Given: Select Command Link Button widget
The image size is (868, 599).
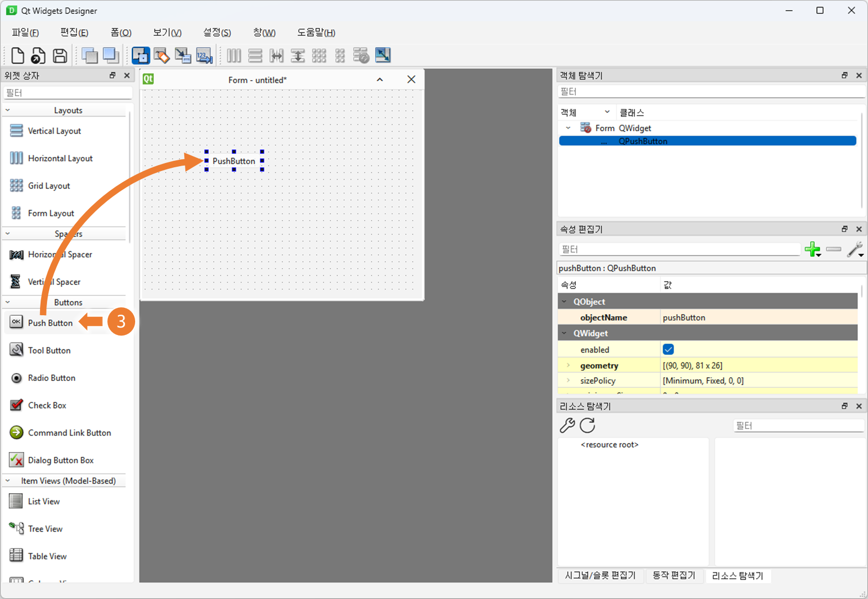Looking at the screenshot, I should pyautogui.click(x=69, y=433).
